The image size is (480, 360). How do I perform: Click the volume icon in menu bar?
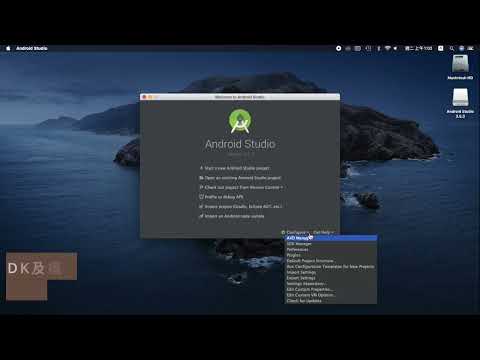(396, 48)
